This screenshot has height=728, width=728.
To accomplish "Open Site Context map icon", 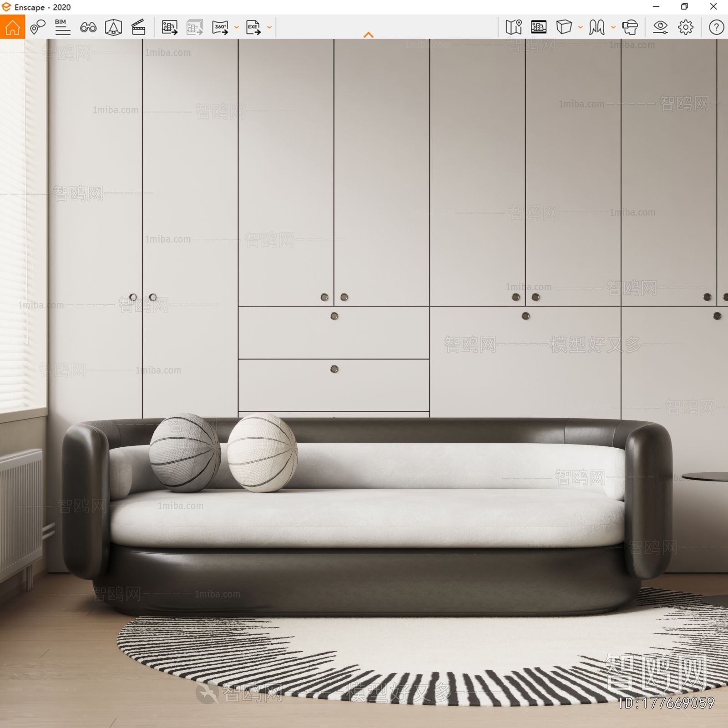I will 514,27.
